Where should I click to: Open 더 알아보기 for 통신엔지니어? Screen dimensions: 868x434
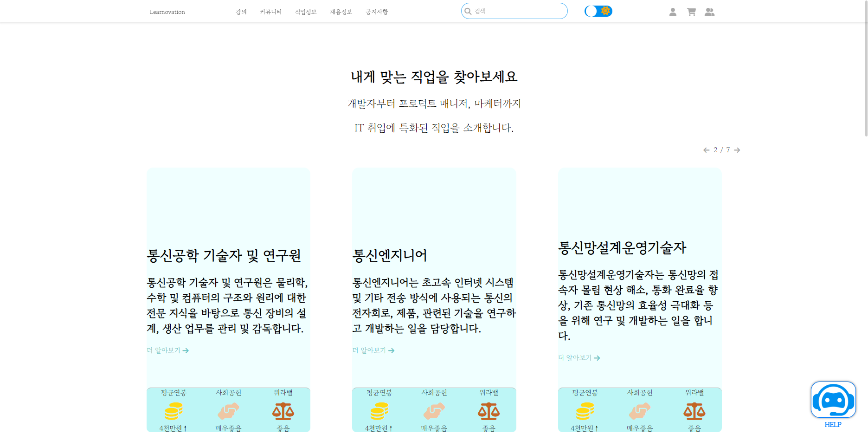pos(373,350)
